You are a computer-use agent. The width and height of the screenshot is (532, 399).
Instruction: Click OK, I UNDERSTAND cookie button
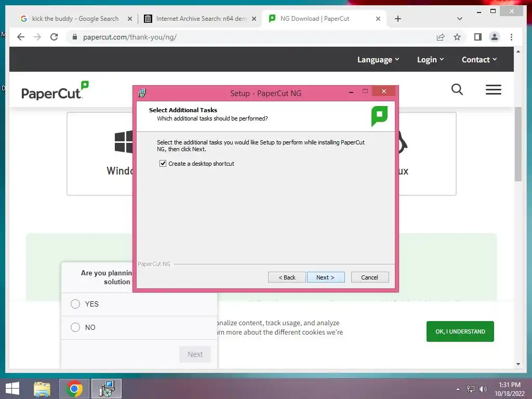pyautogui.click(x=460, y=331)
